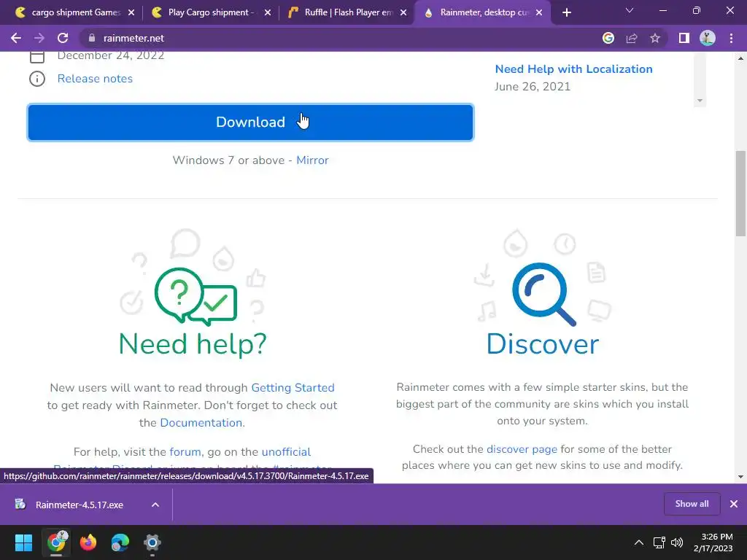747x560 pixels.
Task: Reload the rainmeter.net page
Action: click(x=63, y=38)
